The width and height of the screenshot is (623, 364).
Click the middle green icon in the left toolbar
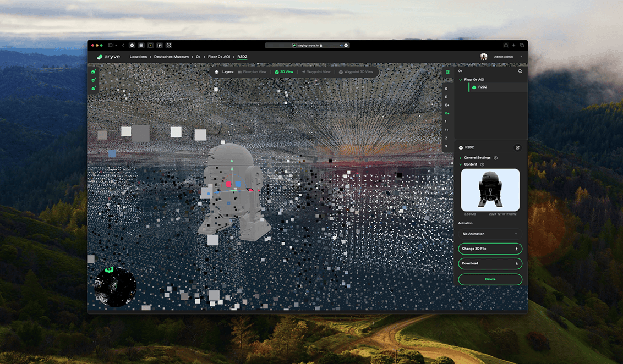[94, 80]
